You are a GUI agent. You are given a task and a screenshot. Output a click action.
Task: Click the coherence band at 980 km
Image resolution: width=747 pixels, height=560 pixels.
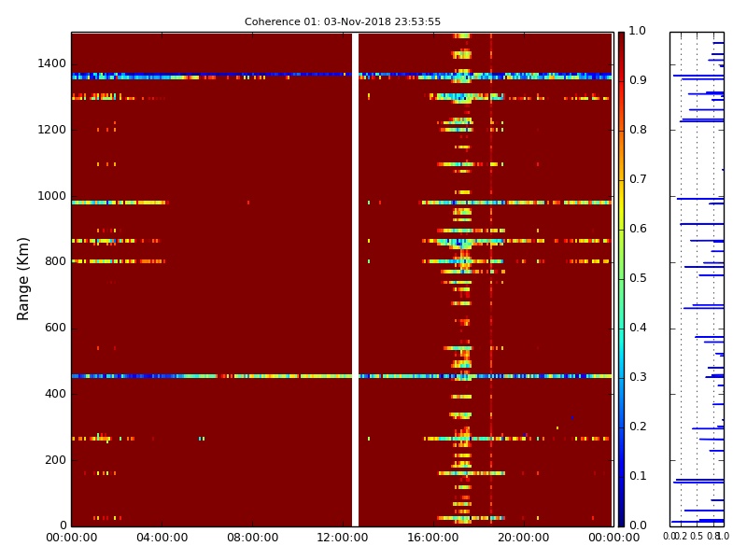tap(342, 203)
